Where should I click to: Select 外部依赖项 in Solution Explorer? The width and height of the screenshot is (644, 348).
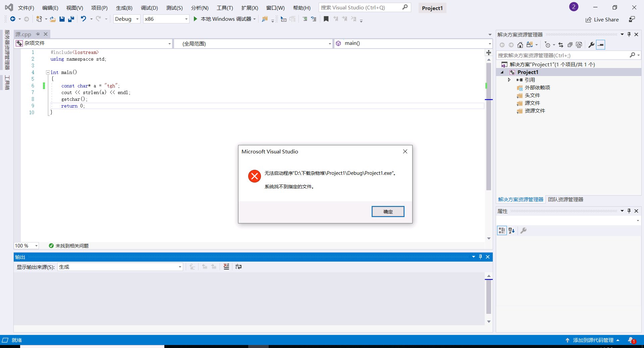(x=537, y=88)
